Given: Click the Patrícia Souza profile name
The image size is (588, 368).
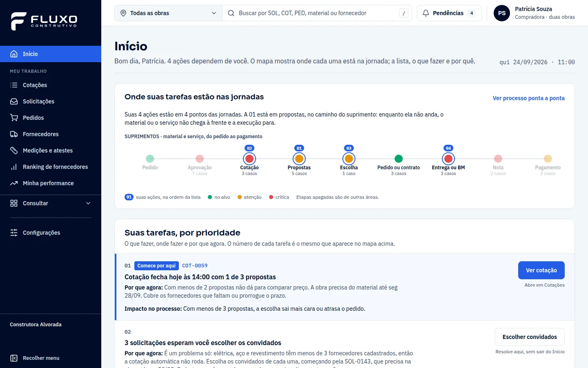Looking at the screenshot, I should (533, 9).
